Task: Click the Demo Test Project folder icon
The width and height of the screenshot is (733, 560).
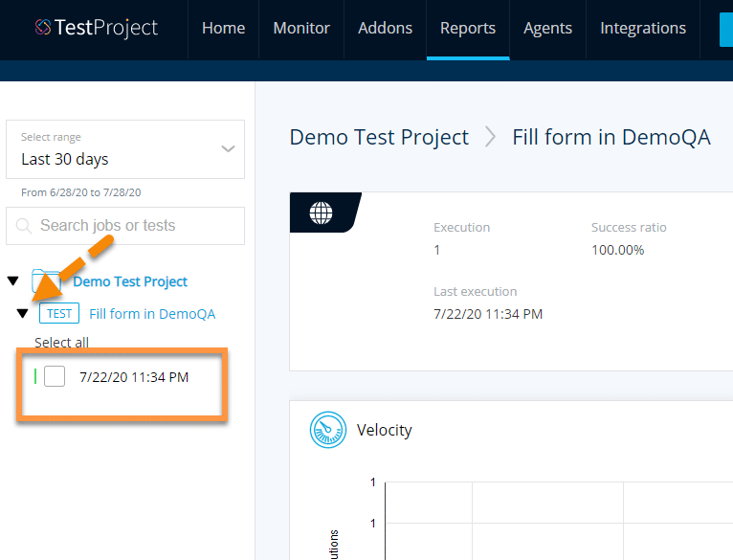Action: click(46, 280)
